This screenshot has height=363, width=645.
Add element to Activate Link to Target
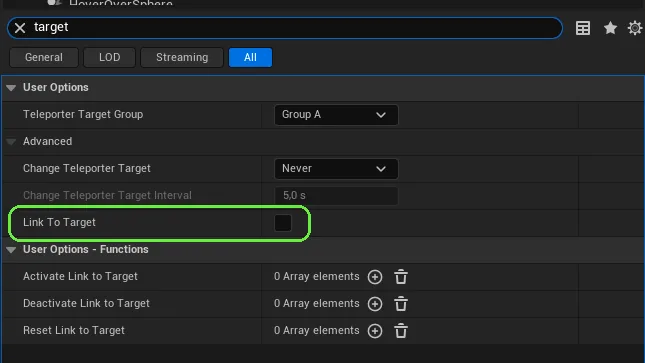375,277
